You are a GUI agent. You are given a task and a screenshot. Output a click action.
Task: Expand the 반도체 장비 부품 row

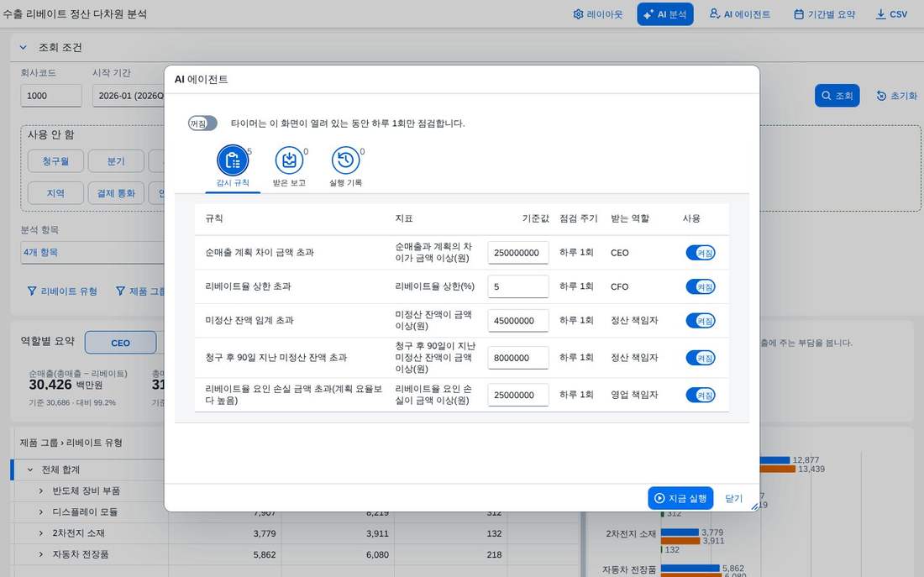click(40, 491)
